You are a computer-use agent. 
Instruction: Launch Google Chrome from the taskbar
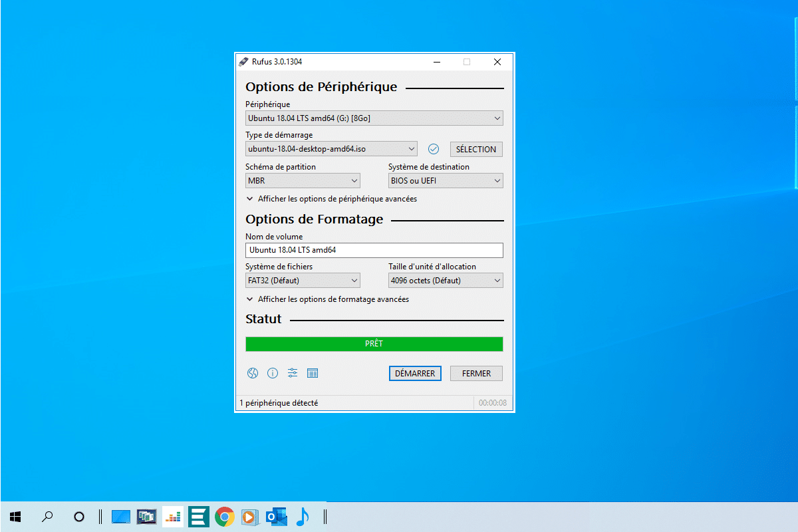(225, 516)
